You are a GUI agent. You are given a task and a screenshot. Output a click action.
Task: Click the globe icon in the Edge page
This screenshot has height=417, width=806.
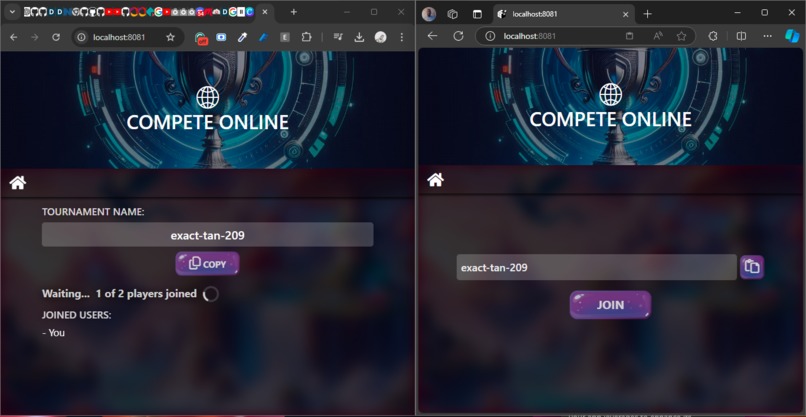[x=611, y=94]
